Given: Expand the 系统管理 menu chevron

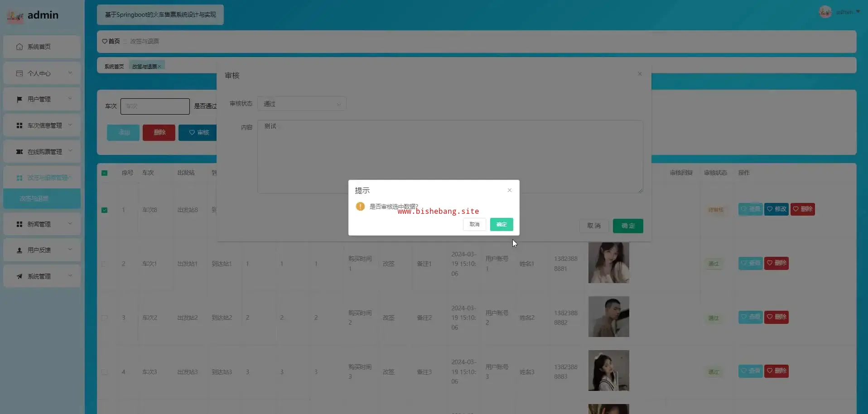Looking at the screenshot, I should (70, 275).
